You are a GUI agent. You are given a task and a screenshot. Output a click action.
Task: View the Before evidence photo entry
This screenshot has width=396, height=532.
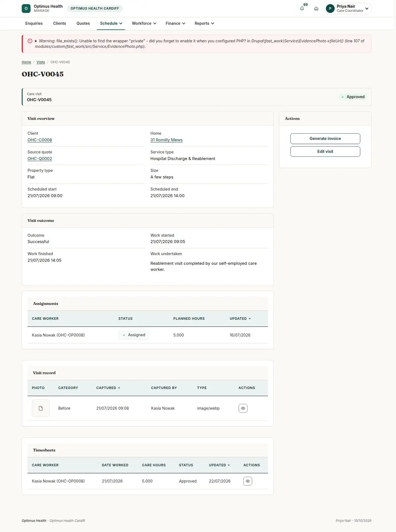pyautogui.click(x=243, y=408)
